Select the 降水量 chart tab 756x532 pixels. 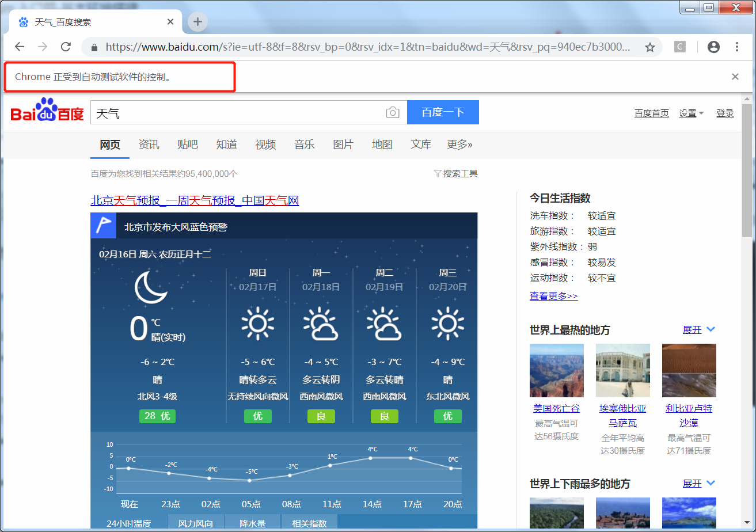[x=252, y=523]
